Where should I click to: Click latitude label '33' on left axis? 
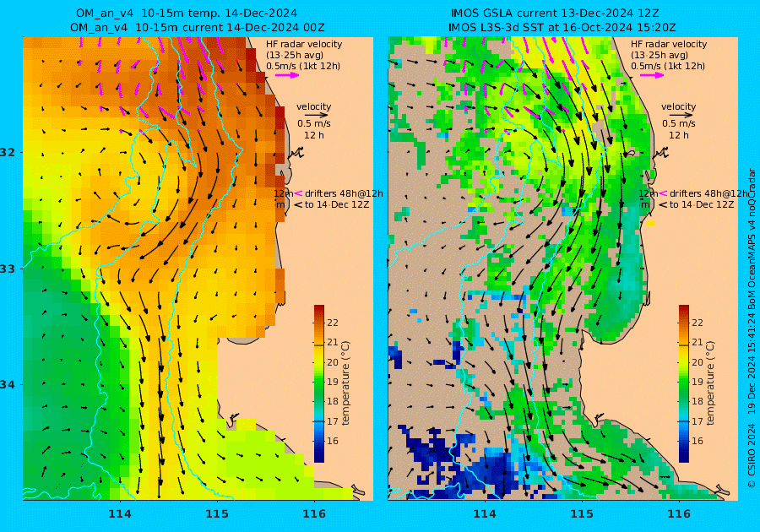[8, 269]
